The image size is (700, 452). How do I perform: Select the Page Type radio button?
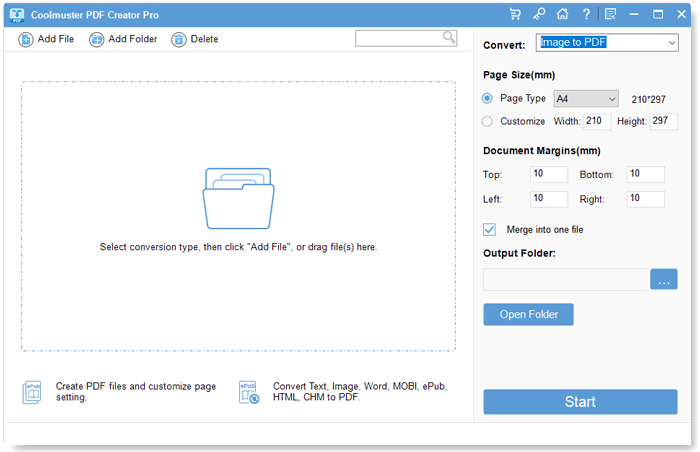487,98
